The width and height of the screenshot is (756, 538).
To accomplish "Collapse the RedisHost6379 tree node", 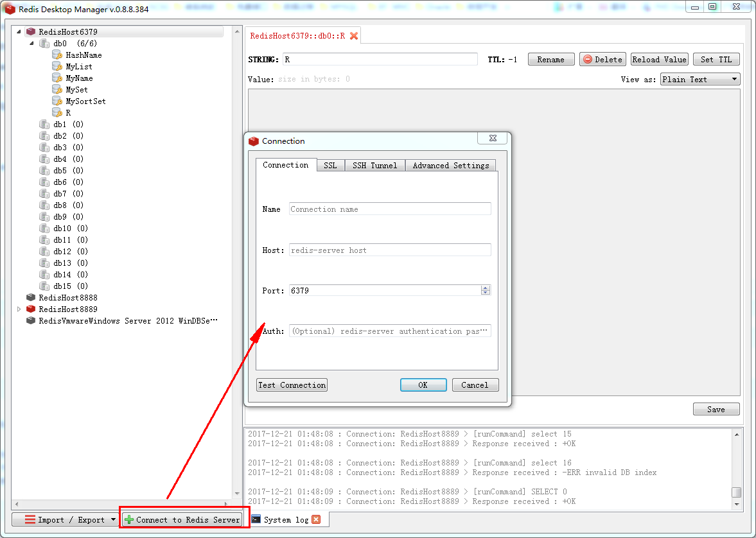I will pos(19,32).
